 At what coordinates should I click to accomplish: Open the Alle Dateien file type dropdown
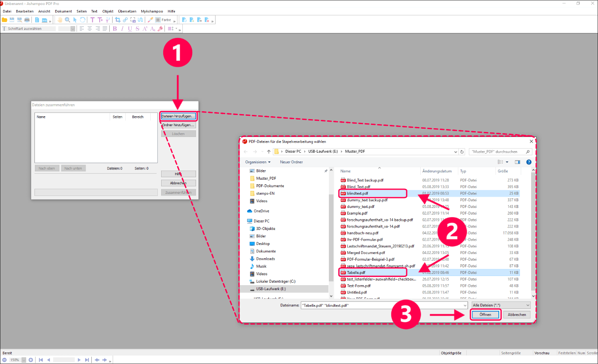[x=501, y=305]
